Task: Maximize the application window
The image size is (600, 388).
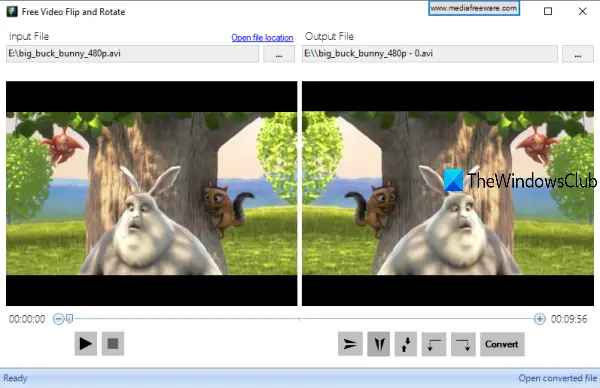Action: (548, 11)
